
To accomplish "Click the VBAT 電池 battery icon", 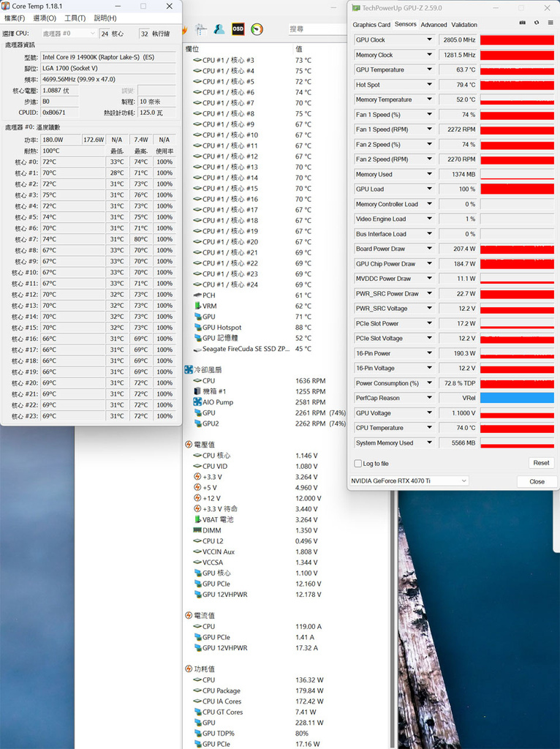I will pyautogui.click(x=197, y=519).
